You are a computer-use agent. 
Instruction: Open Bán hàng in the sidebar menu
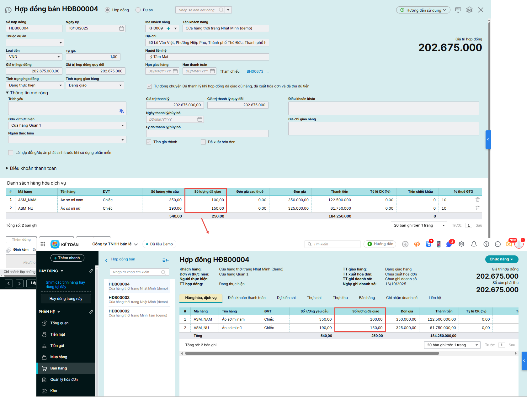[x=59, y=368]
